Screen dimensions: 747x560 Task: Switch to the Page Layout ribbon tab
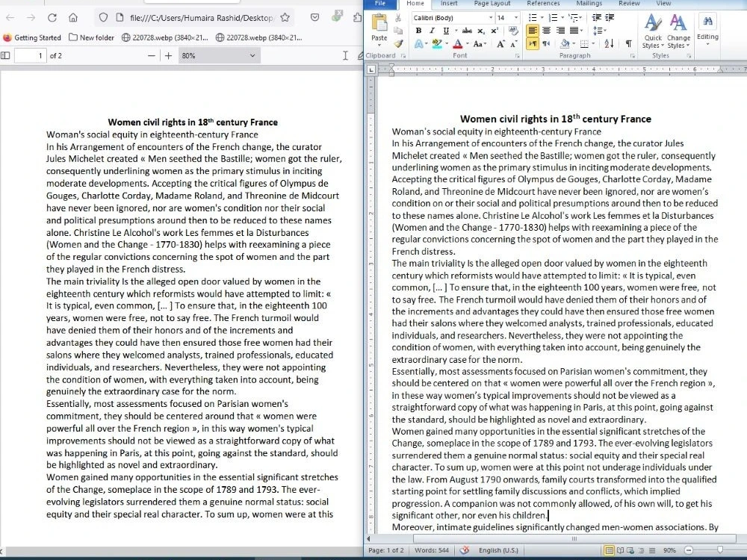(x=492, y=3)
